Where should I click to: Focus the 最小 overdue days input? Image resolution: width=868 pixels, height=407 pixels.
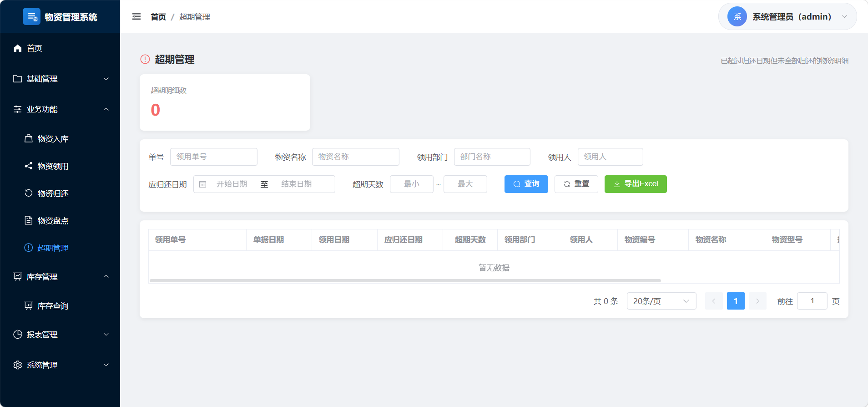pyautogui.click(x=412, y=184)
